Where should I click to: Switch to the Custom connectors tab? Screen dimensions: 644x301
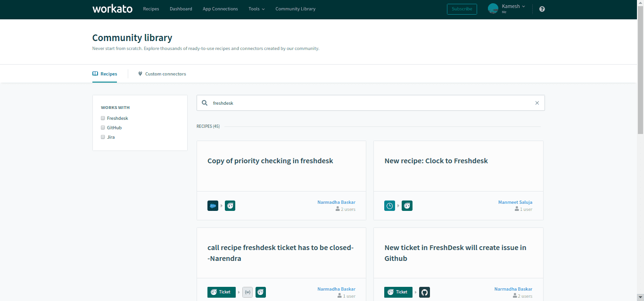coord(162,74)
